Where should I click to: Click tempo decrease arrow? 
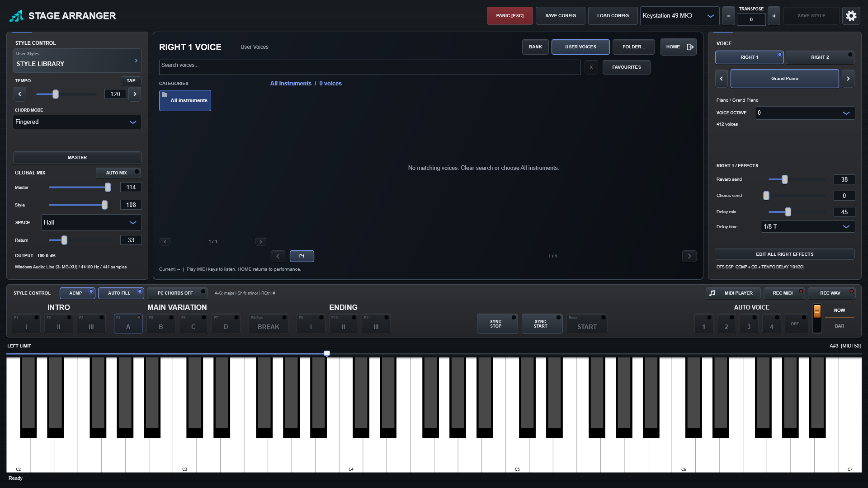[19, 94]
